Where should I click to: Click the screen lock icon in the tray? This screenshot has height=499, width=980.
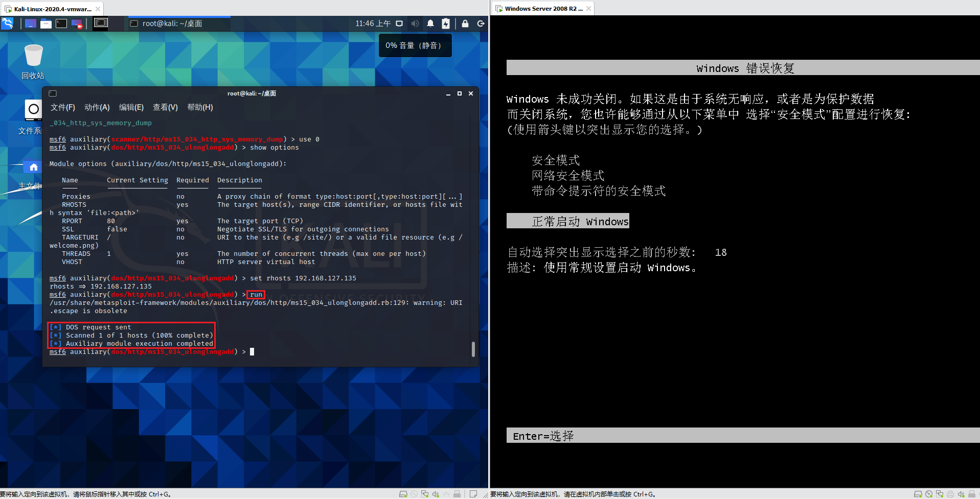click(x=465, y=23)
